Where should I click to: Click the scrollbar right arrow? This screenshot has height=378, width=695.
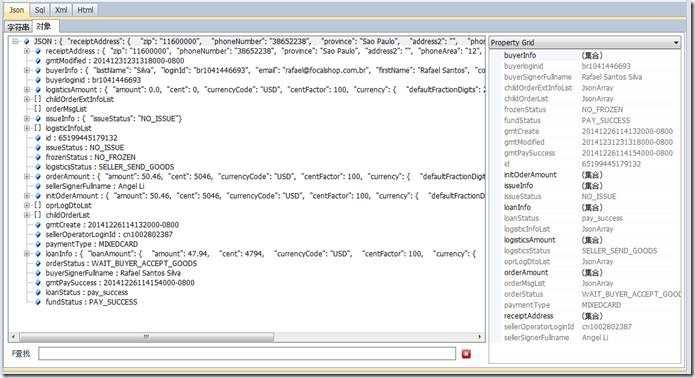pyautogui.click(x=480, y=337)
